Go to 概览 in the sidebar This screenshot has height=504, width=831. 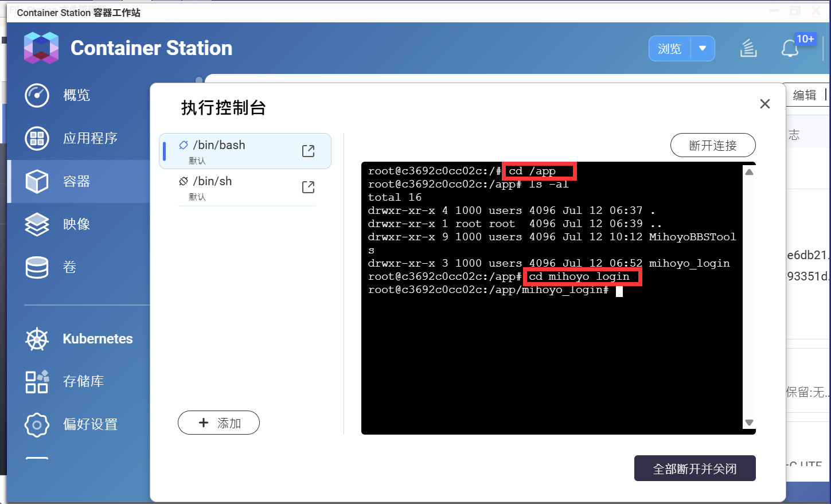[77, 95]
